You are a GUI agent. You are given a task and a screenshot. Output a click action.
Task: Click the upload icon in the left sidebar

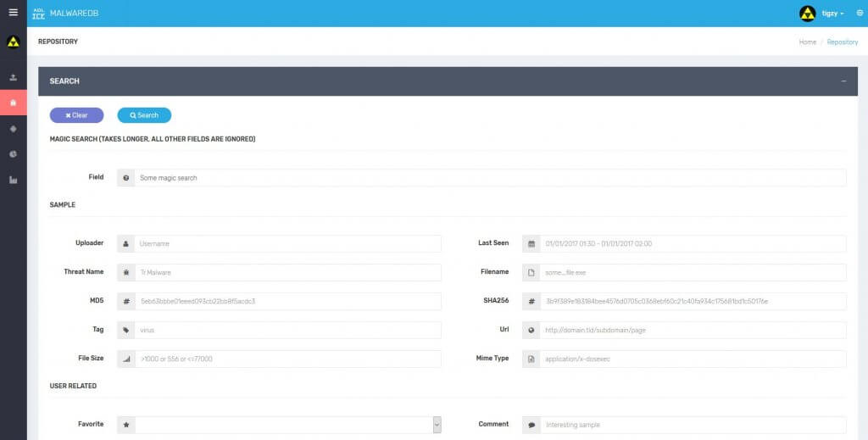13,77
